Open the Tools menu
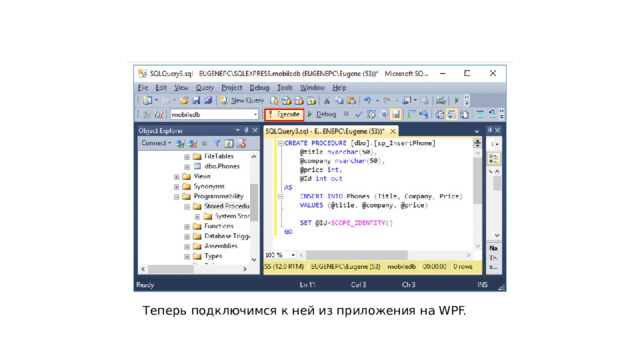Viewport: 640px width, 360px height. pyautogui.click(x=284, y=87)
